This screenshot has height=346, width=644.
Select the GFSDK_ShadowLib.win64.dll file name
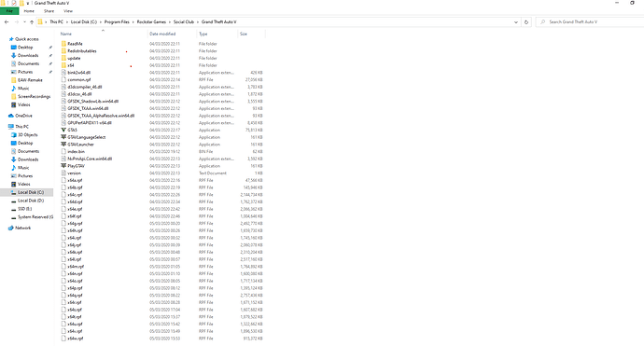[92, 102]
